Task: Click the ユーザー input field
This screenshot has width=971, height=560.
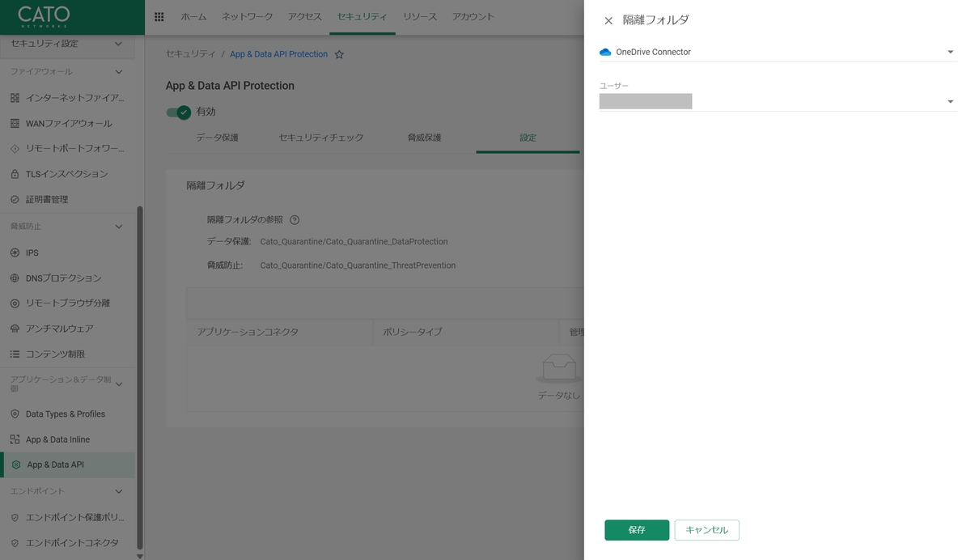Action: click(x=778, y=102)
